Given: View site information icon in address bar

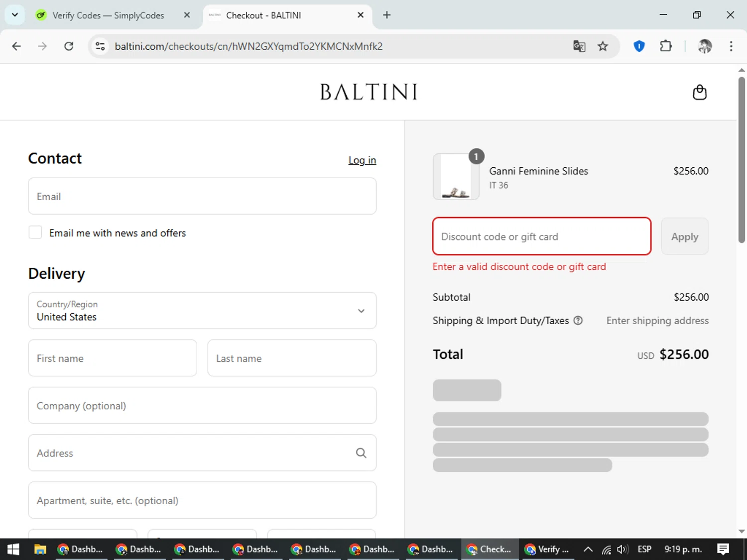Looking at the screenshot, I should pyautogui.click(x=100, y=46).
